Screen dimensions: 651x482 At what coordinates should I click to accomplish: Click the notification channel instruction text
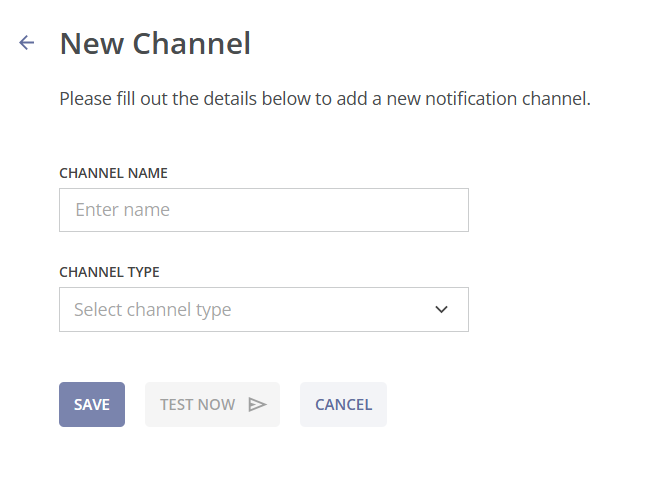pos(325,99)
